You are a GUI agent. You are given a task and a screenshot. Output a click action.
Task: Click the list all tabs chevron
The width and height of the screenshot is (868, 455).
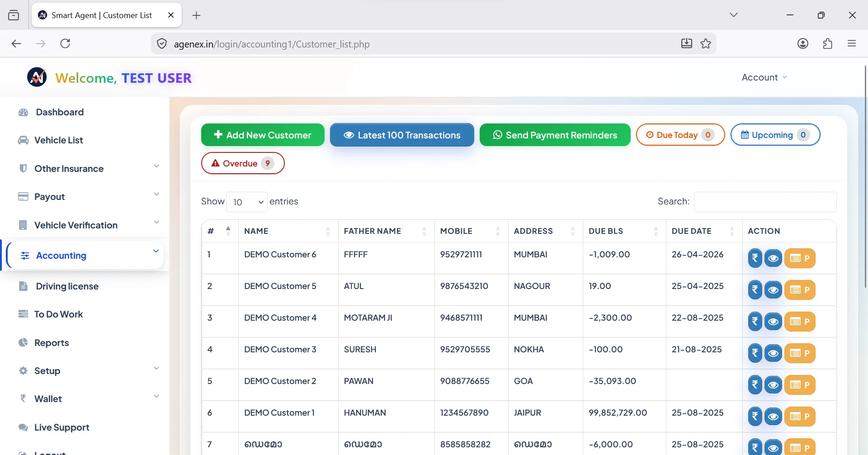click(x=734, y=15)
